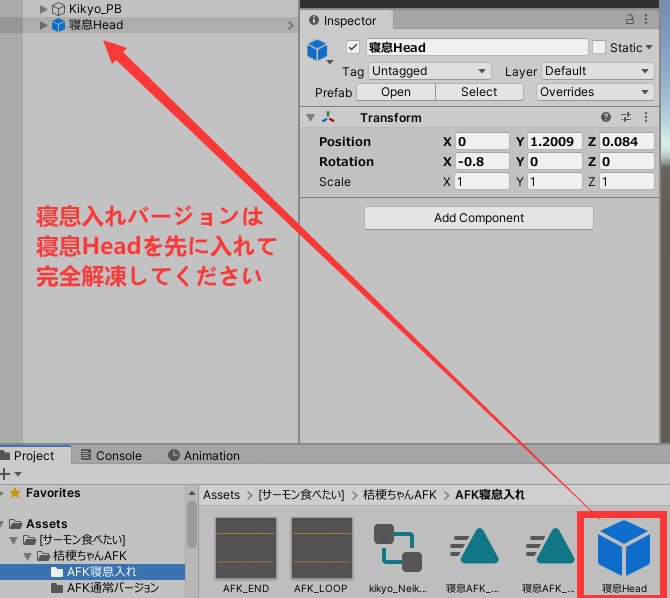Viewport: 670px width, 598px height.
Task: Open the Static flags dropdown arrow
Action: pos(649,47)
